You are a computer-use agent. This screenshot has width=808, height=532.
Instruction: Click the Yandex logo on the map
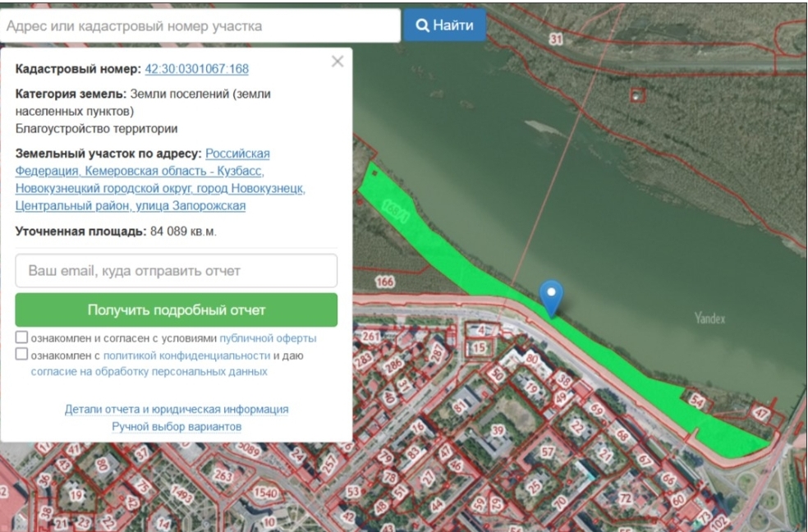point(710,319)
